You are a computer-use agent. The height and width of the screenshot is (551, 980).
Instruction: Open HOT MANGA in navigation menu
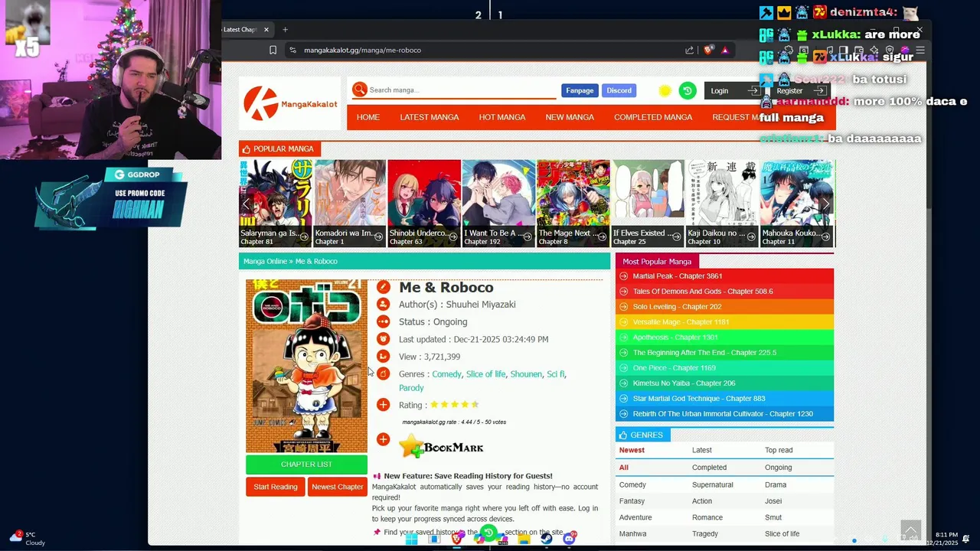pyautogui.click(x=502, y=117)
